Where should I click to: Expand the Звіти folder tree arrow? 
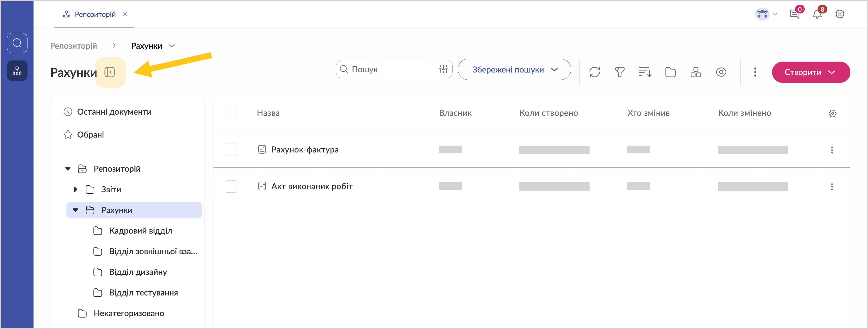click(75, 189)
